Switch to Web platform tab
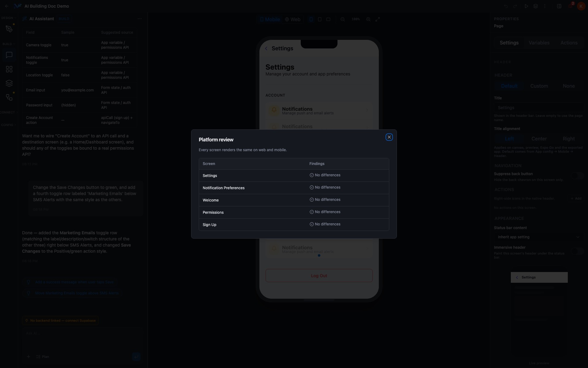Screen dimensions: 588x368 click(x=292, y=19)
